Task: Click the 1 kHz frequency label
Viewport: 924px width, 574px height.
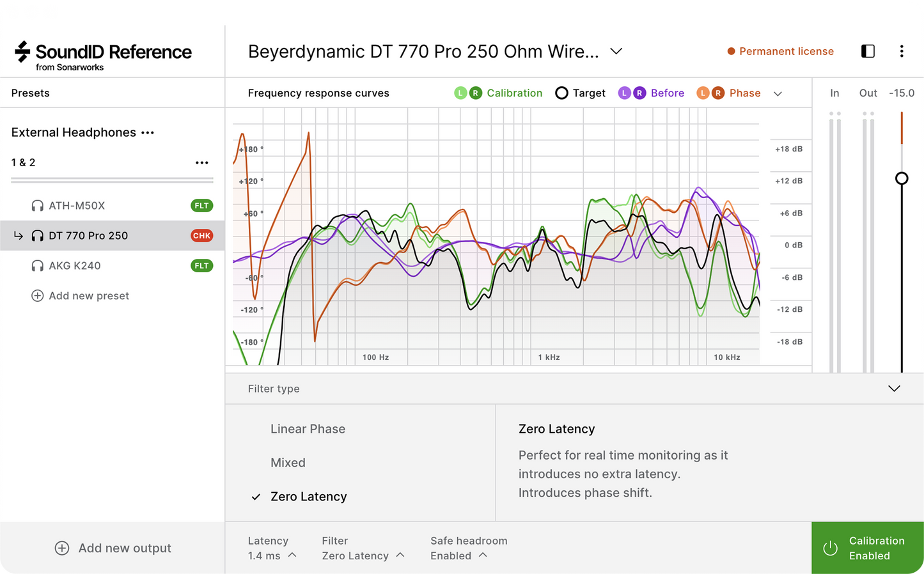Action: tap(549, 357)
